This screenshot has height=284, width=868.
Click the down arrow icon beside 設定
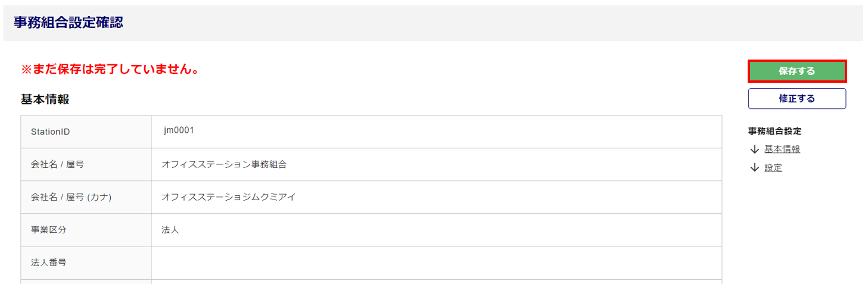pos(755,168)
